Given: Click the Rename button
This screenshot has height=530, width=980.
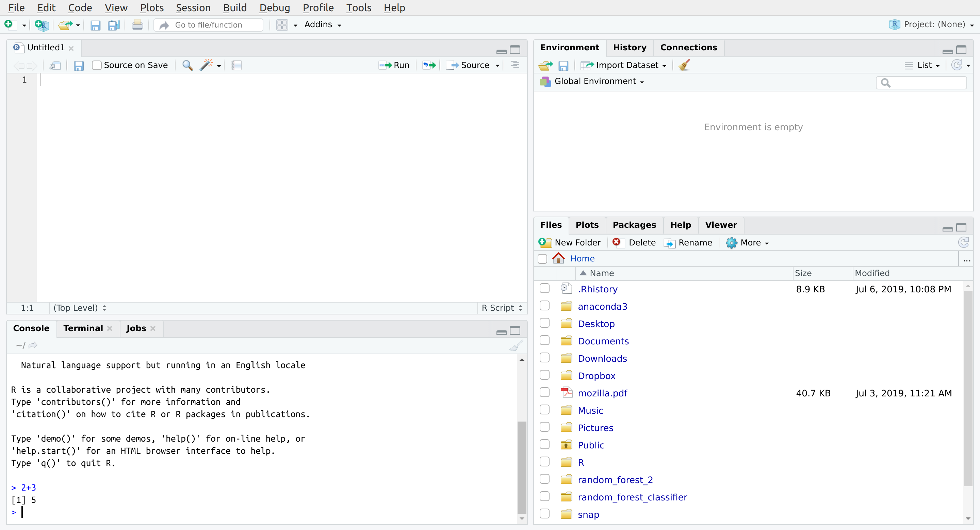Looking at the screenshot, I should pos(688,243).
